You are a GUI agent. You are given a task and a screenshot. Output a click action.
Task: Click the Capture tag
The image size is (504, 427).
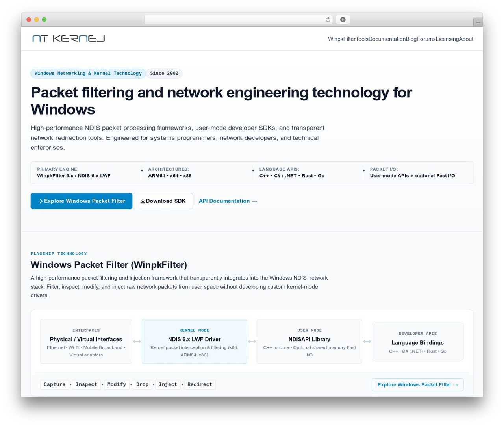(55, 384)
